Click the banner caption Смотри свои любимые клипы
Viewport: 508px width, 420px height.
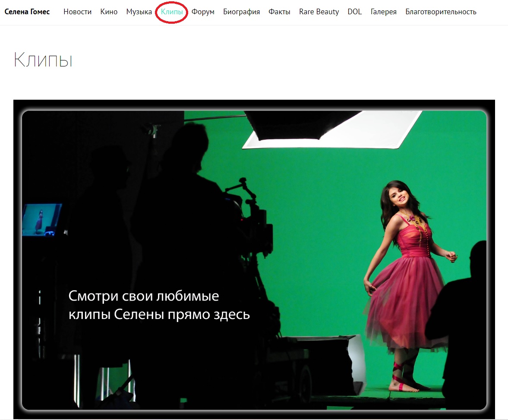tap(159, 305)
